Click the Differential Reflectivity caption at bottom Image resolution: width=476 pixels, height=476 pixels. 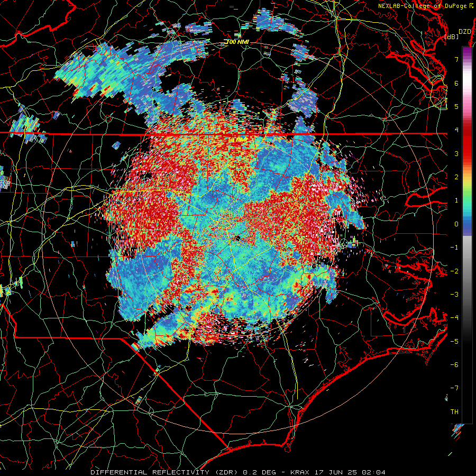[x=238, y=472]
